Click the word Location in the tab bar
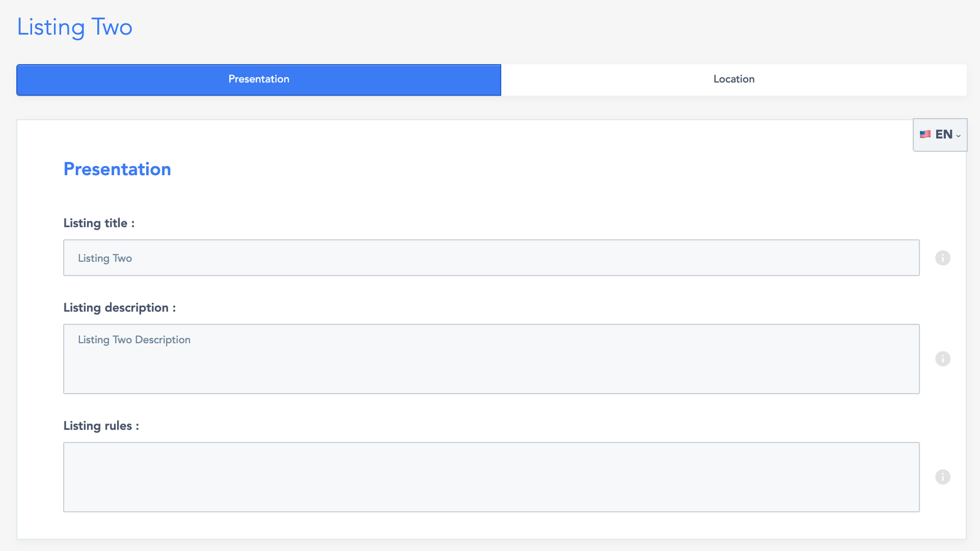980x551 pixels. pyautogui.click(x=733, y=79)
